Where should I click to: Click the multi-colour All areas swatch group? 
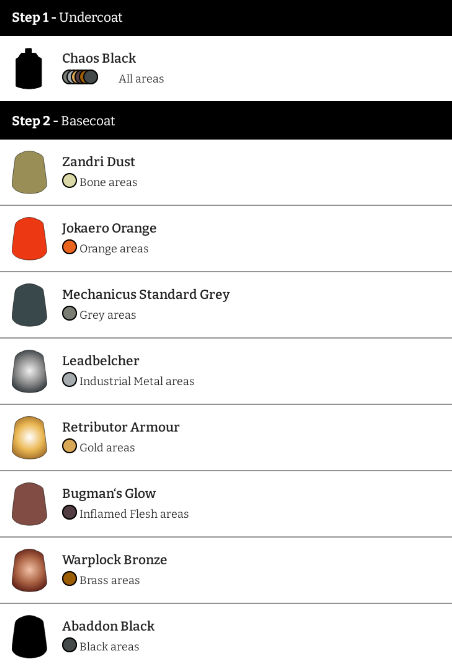[80, 77]
